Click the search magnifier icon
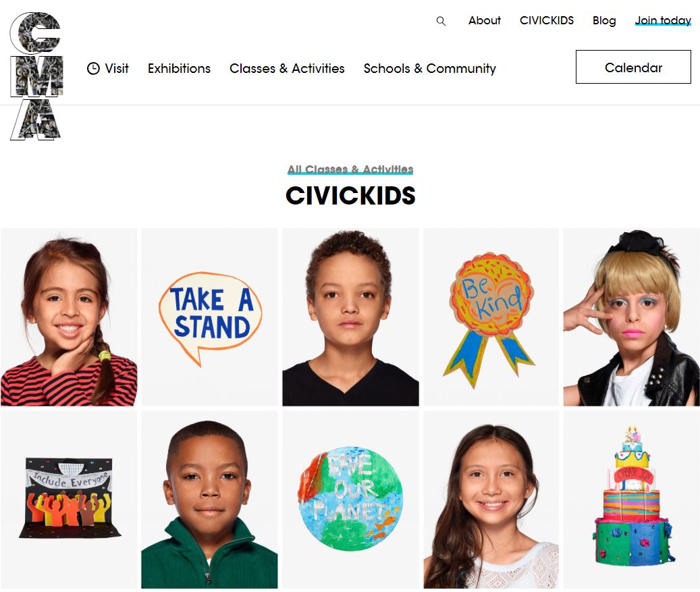The height and width of the screenshot is (592, 700). pyautogui.click(x=441, y=21)
